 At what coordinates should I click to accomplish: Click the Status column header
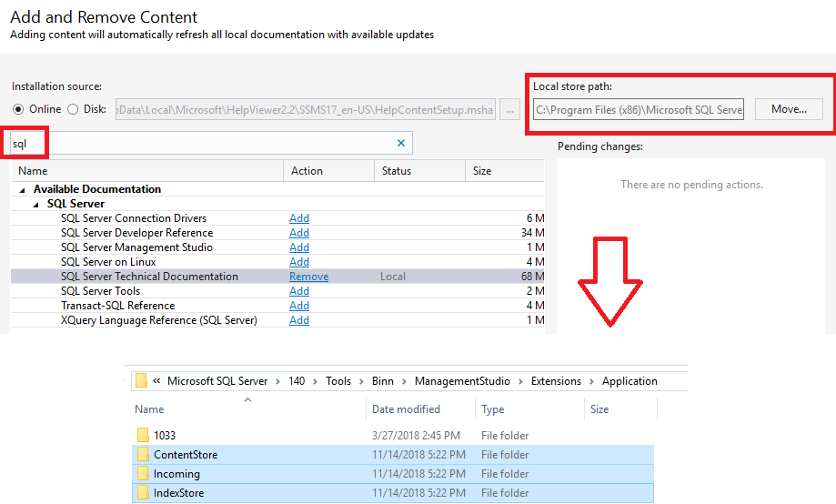pos(419,171)
